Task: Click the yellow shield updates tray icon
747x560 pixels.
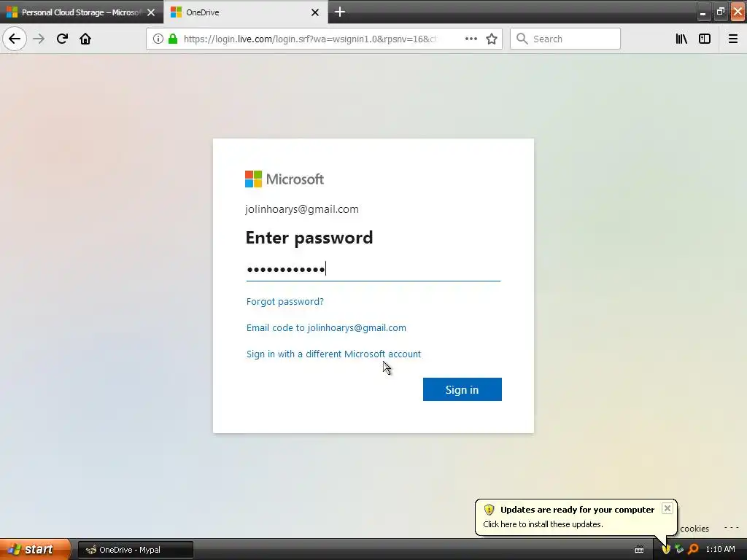Action: point(666,550)
